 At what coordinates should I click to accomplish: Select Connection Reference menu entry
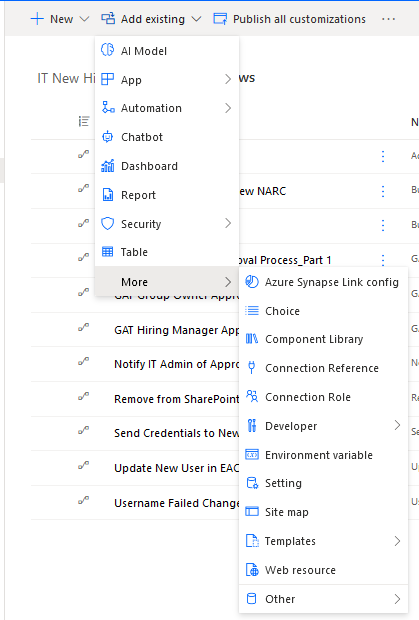323,368
